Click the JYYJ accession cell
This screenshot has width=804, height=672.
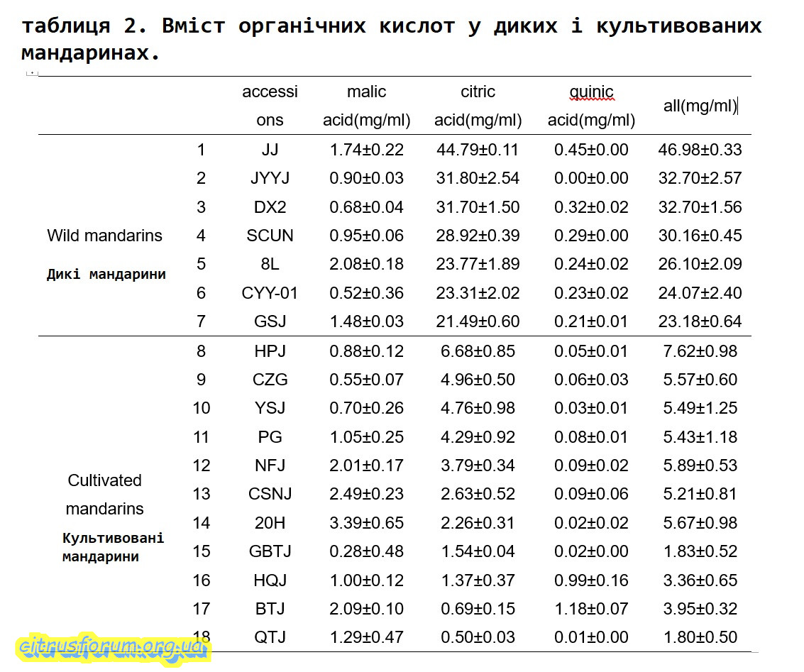(270, 178)
